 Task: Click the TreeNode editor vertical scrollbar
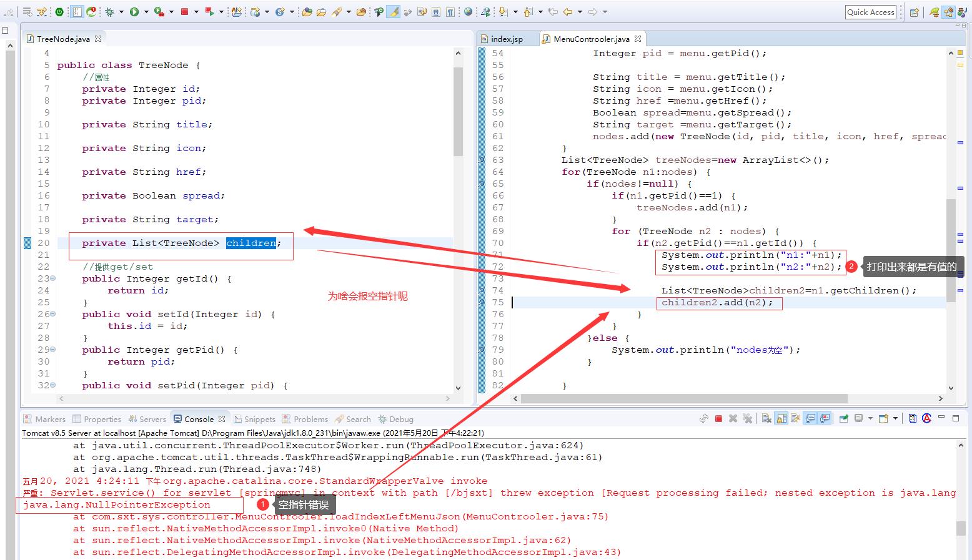pos(458,112)
